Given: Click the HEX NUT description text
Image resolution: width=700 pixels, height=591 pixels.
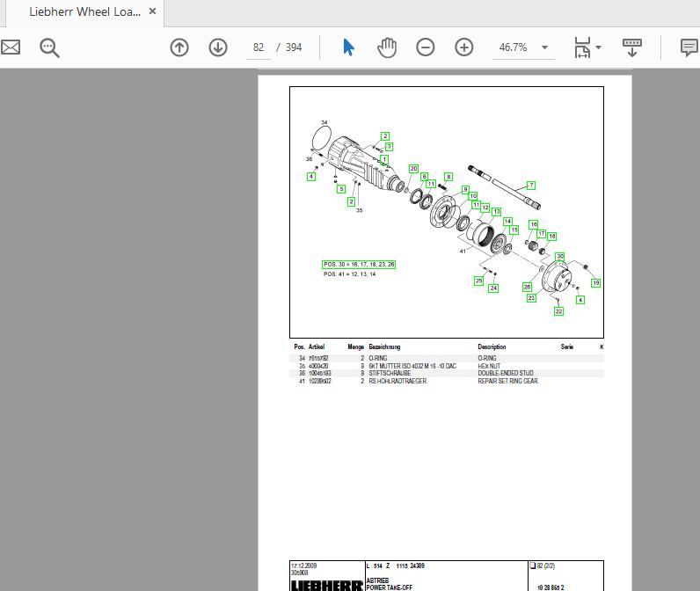Looking at the screenshot, I should (489, 366).
